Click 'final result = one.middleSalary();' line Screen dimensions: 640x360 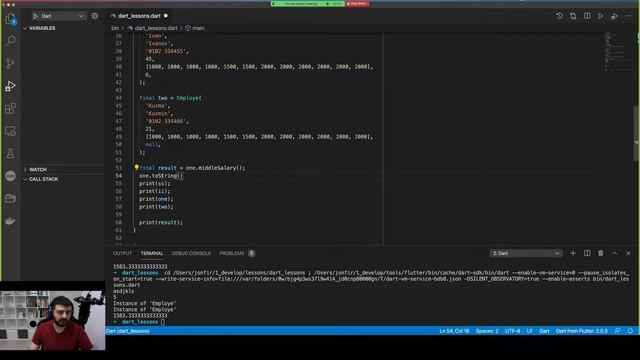click(x=192, y=168)
